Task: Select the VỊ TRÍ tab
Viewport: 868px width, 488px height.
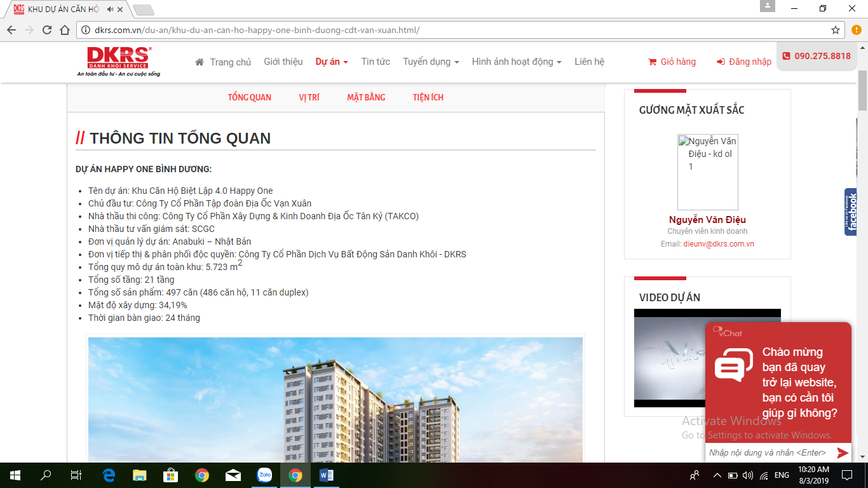Action: point(309,97)
